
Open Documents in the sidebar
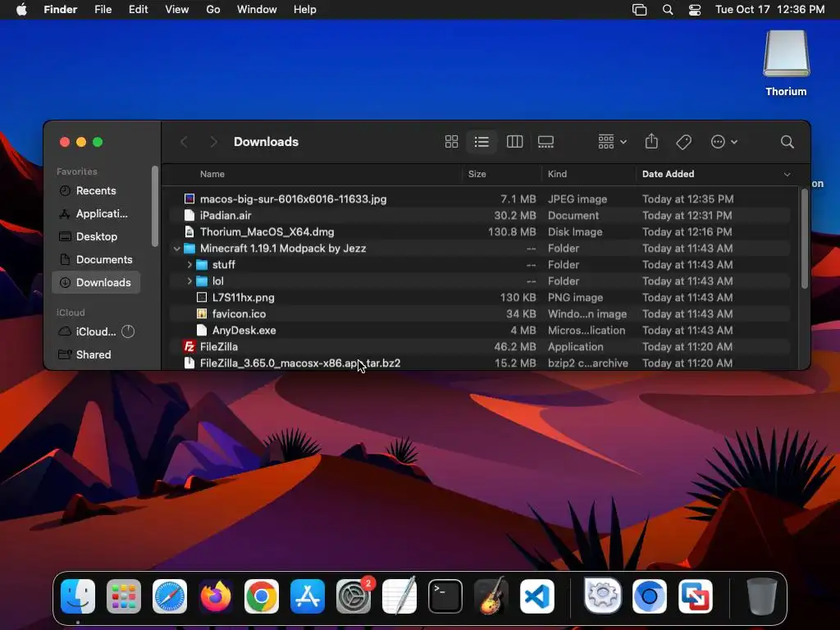[96, 260]
